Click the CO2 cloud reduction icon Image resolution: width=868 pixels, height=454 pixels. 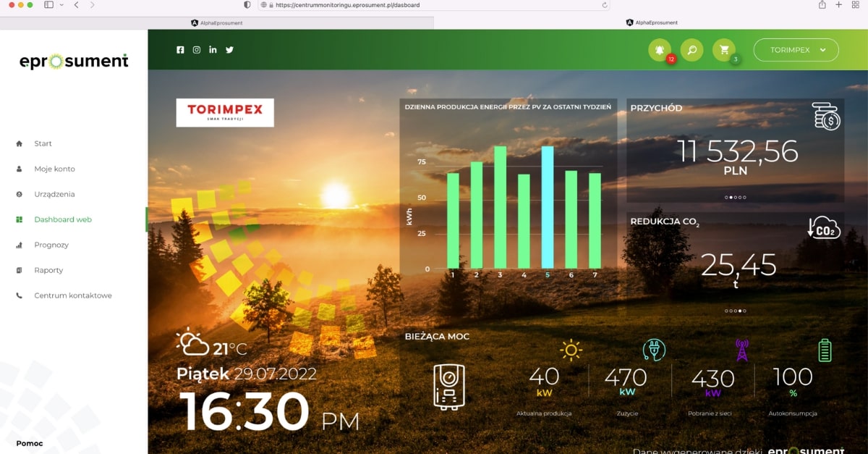(824, 227)
